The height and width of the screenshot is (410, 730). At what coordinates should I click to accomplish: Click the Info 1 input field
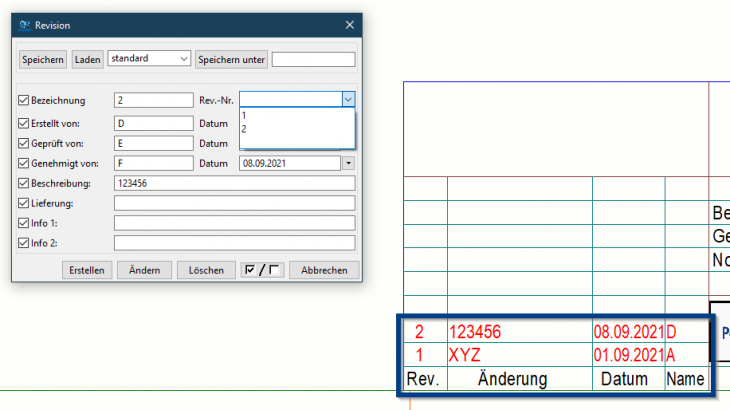[x=235, y=223]
